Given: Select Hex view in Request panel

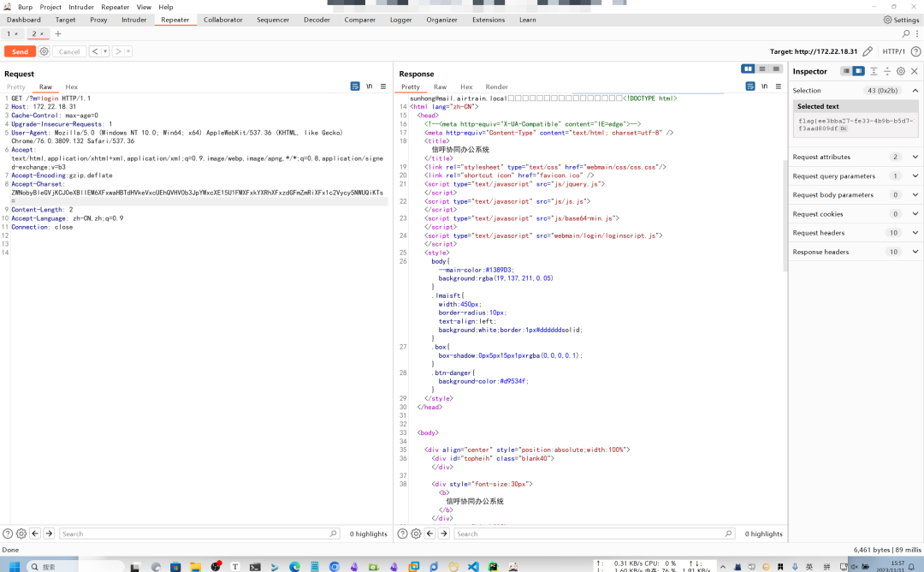Looking at the screenshot, I should click(71, 86).
